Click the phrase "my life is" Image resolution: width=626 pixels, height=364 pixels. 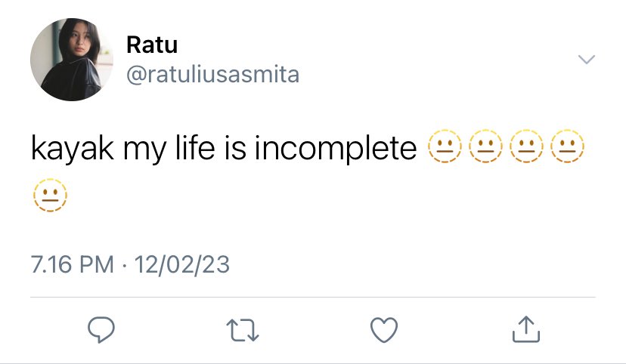(184, 148)
